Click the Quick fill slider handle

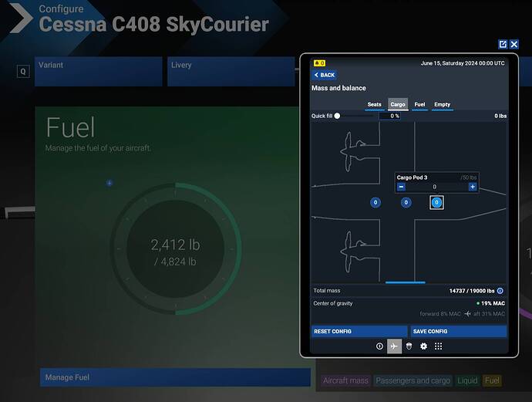[x=337, y=116]
